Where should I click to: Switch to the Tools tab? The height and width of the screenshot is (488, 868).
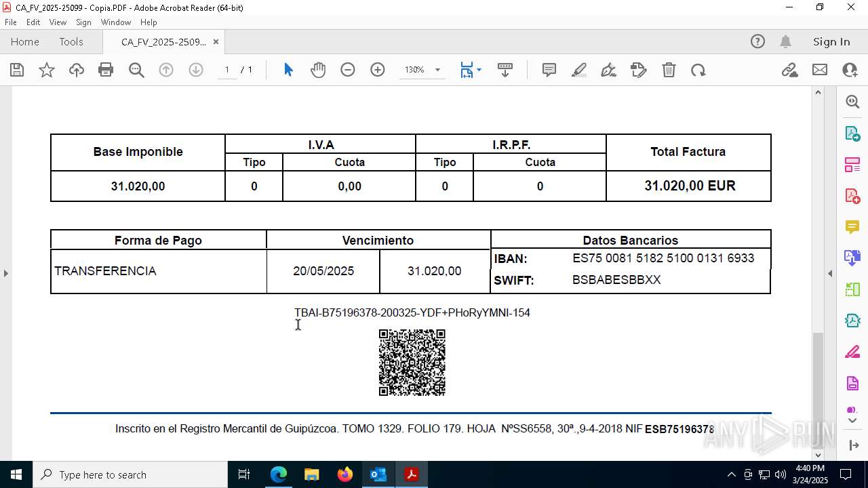[71, 41]
